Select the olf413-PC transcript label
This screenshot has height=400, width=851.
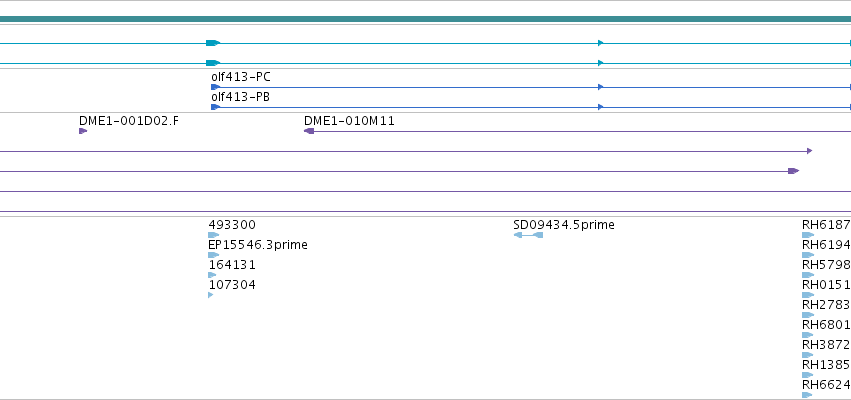point(240,77)
